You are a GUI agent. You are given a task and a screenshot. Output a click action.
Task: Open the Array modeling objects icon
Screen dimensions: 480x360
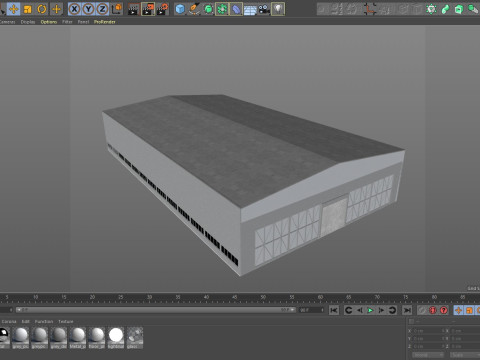pyautogui.click(x=222, y=9)
